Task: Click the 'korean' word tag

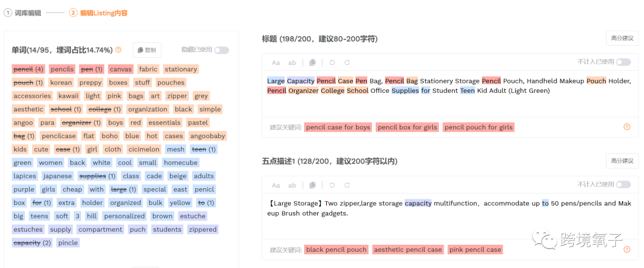Action: (x=61, y=83)
